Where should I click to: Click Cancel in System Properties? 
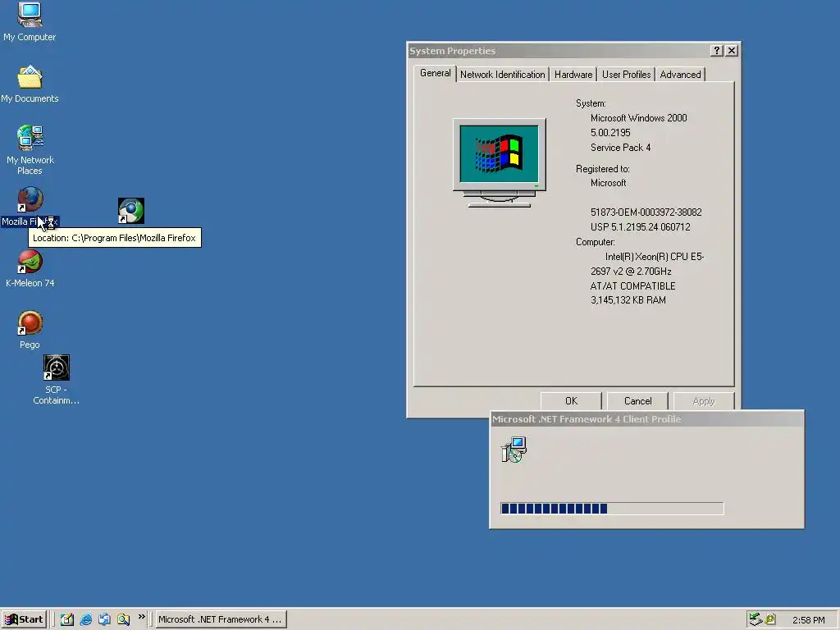tap(637, 400)
